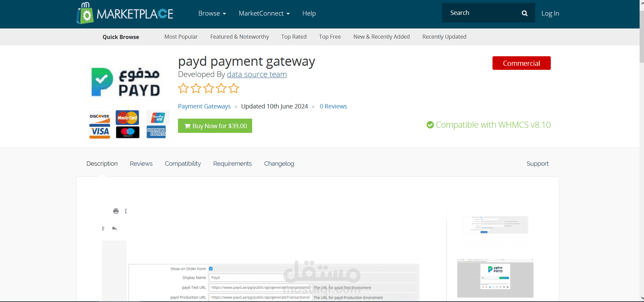Click the MasterCard logo
Screen dimensions: 644x302
[127, 118]
